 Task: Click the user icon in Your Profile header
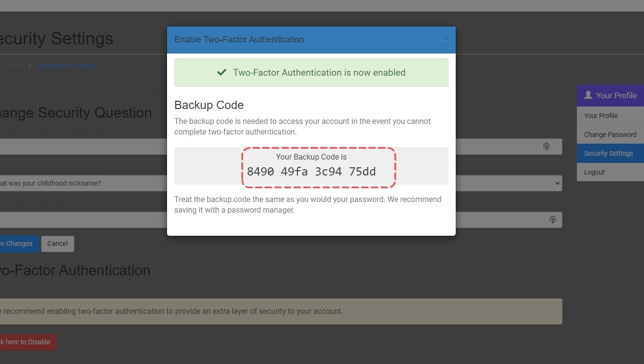[x=588, y=95]
